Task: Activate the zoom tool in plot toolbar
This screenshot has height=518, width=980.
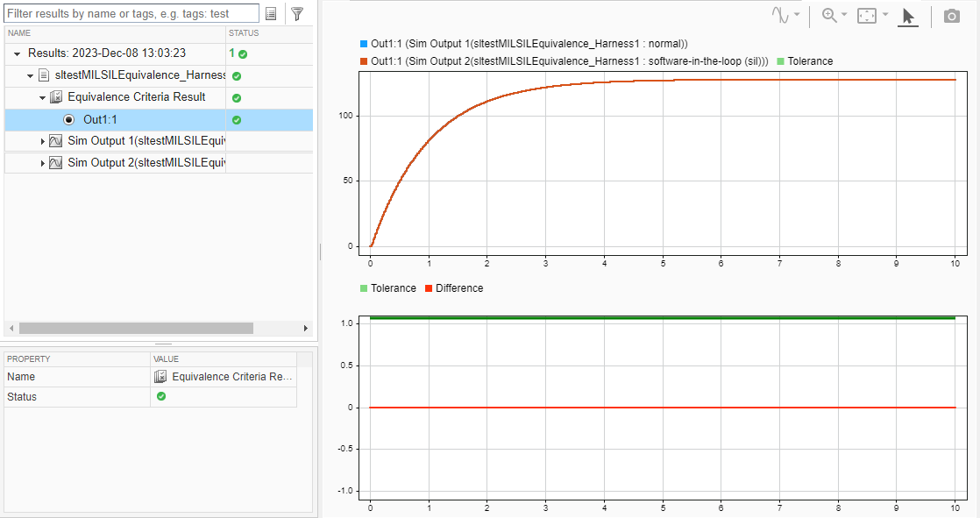Action: click(827, 15)
